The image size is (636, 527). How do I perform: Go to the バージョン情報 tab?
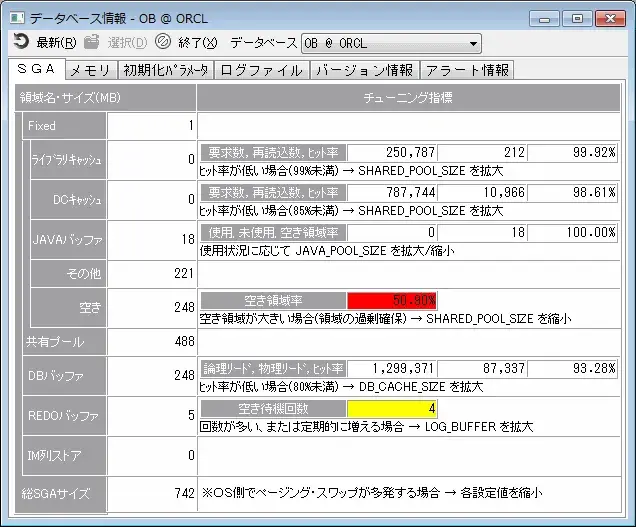click(364, 70)
